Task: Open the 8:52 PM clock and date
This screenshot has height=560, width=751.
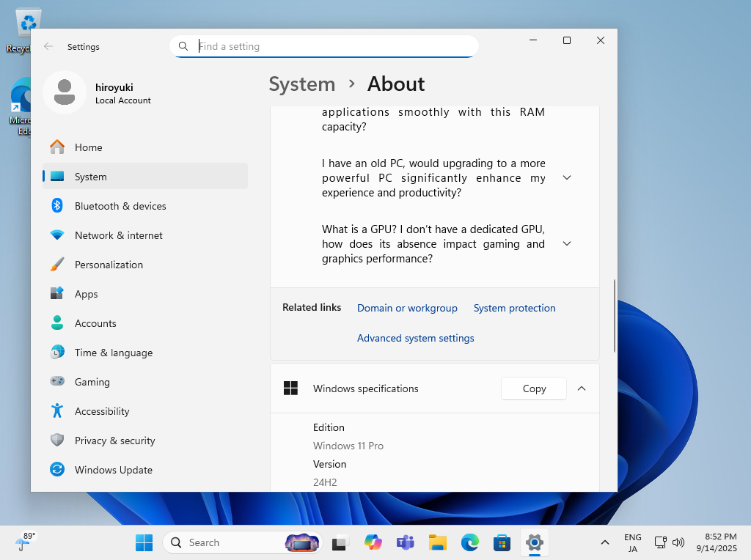Action: pyautogui.click(x=716, y=542)
